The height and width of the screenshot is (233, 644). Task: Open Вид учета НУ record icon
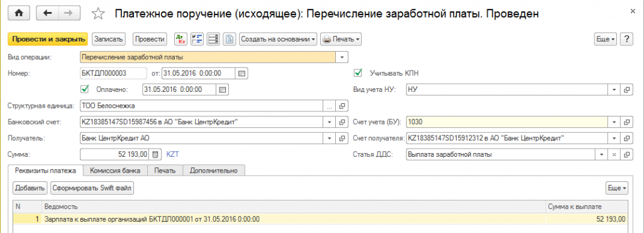[626, 89]
